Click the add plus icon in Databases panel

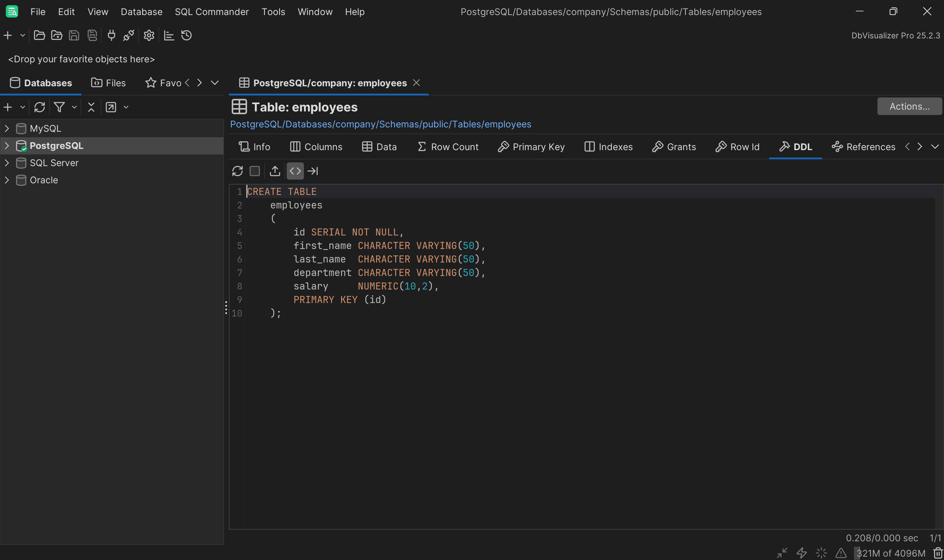[x=8, y=107]
